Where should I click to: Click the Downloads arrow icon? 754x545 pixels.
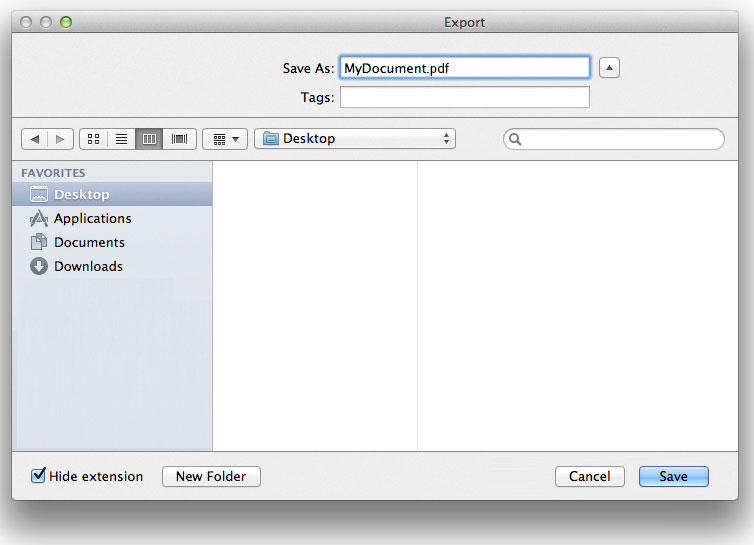(x=39, y=266)
